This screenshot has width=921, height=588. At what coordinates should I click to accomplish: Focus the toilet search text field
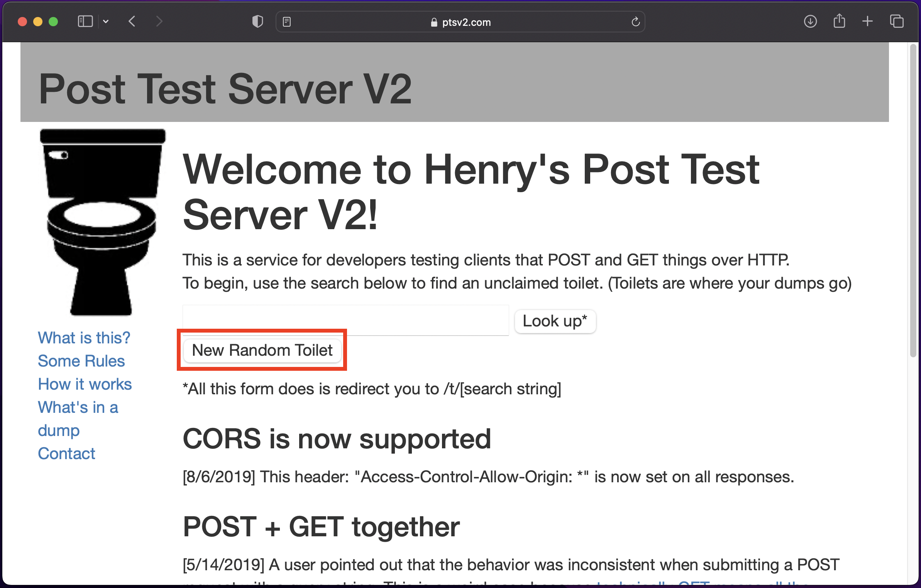[345, 320]
